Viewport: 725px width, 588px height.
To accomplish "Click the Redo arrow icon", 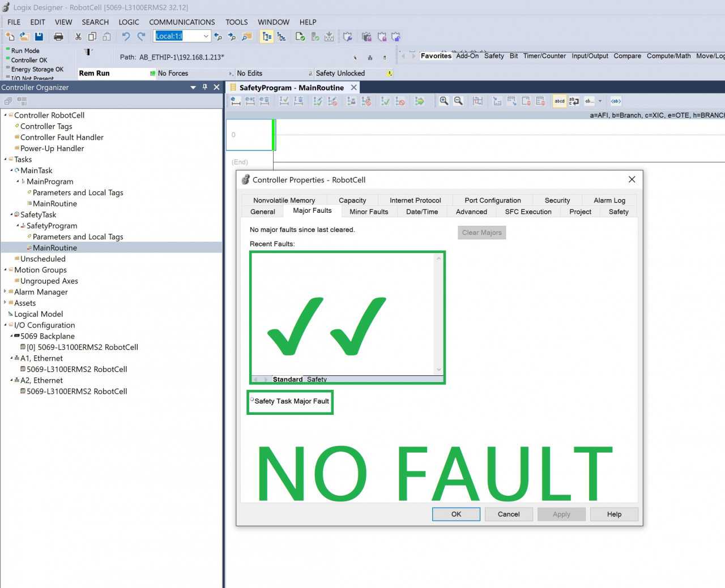I will pos(141,36).
